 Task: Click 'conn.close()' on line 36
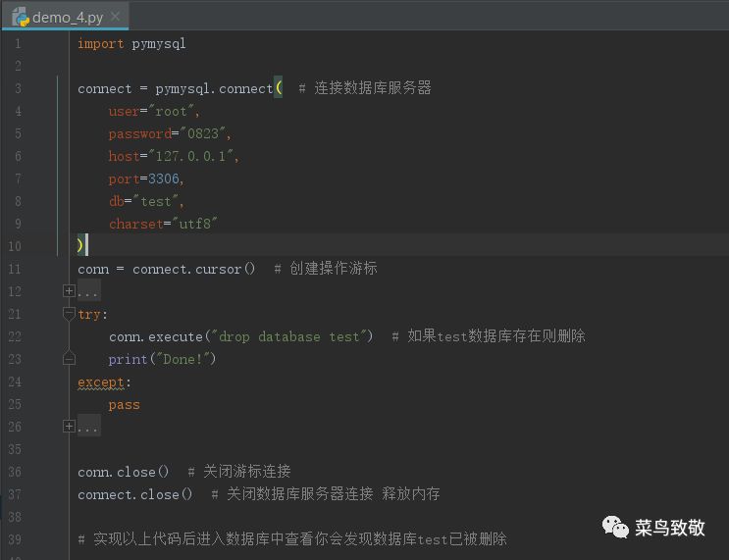click(124, 472)
